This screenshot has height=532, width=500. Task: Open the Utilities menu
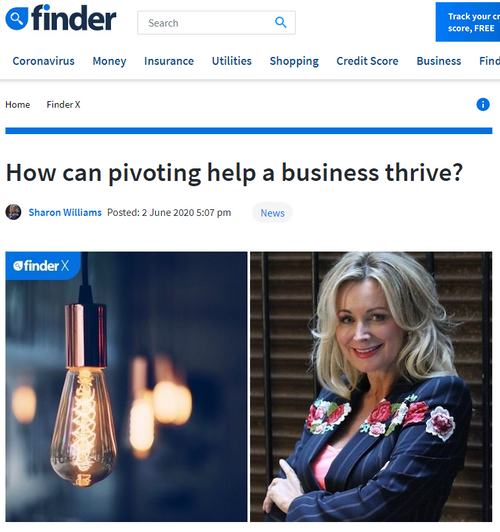tap(232, 61)
